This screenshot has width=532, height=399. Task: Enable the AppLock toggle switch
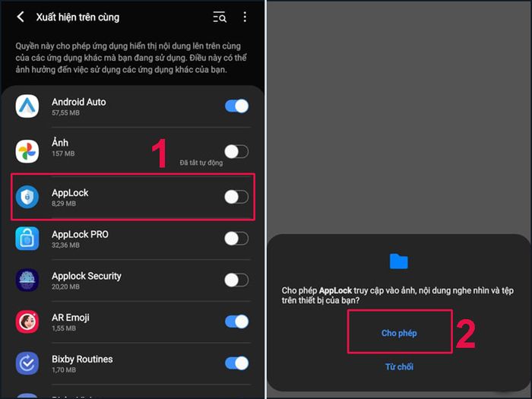pos(236,197)
